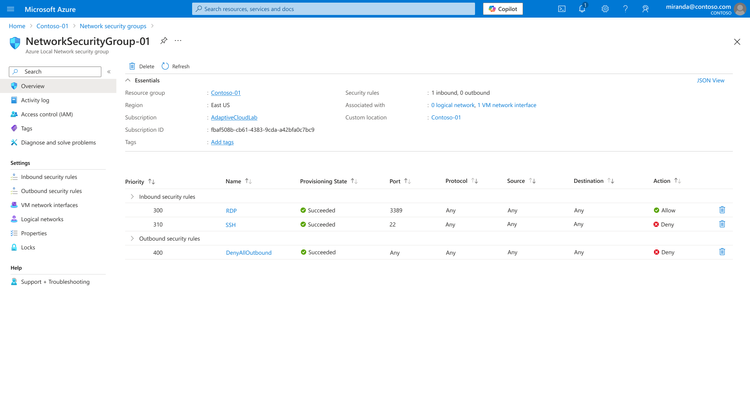Open the RDP rule
The image size is (750, 408).
(231, 210)
